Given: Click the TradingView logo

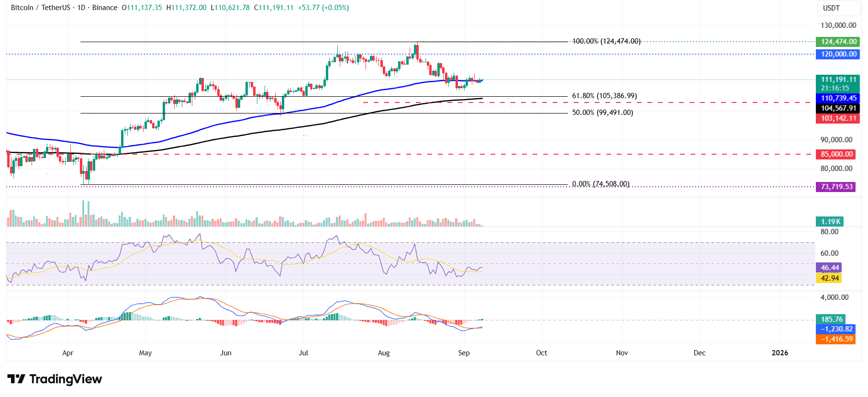Looking at the screenshot, I should point(55,379).
